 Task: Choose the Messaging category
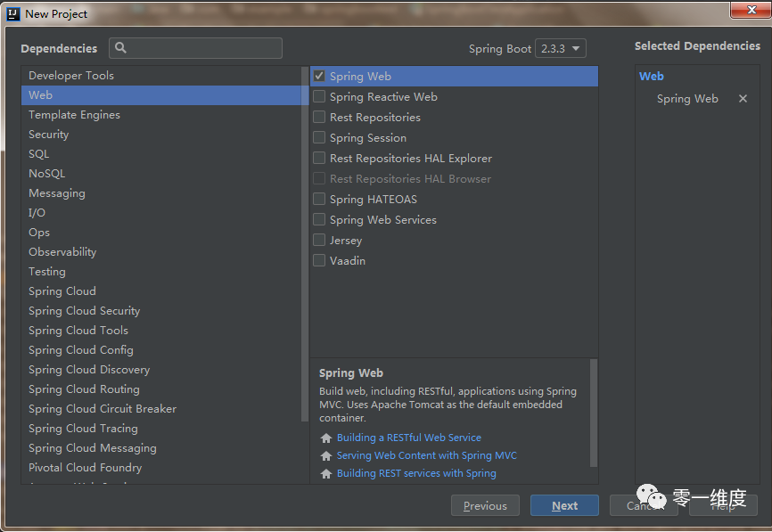pos(161,192)
